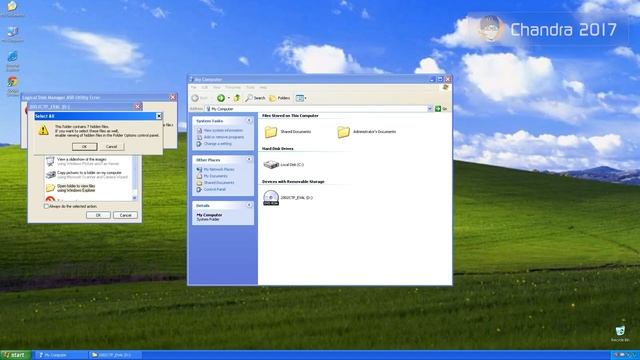Select the Shared Documents folder icon
The image size is (640, 360).
point(271,132)
